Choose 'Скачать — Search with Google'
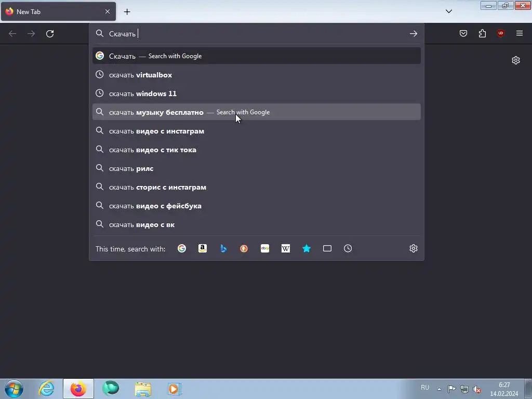The image size is (532, 399). pyautogui.click(x=257, y=56)
